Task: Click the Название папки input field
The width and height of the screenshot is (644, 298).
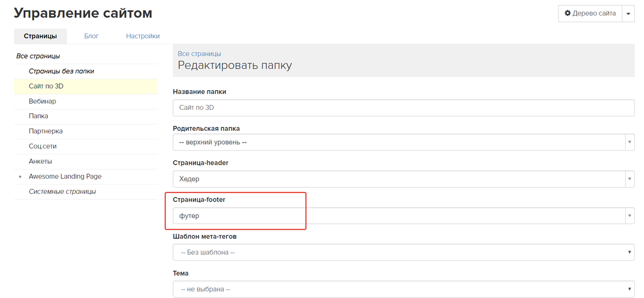Action: pos(404,108)
